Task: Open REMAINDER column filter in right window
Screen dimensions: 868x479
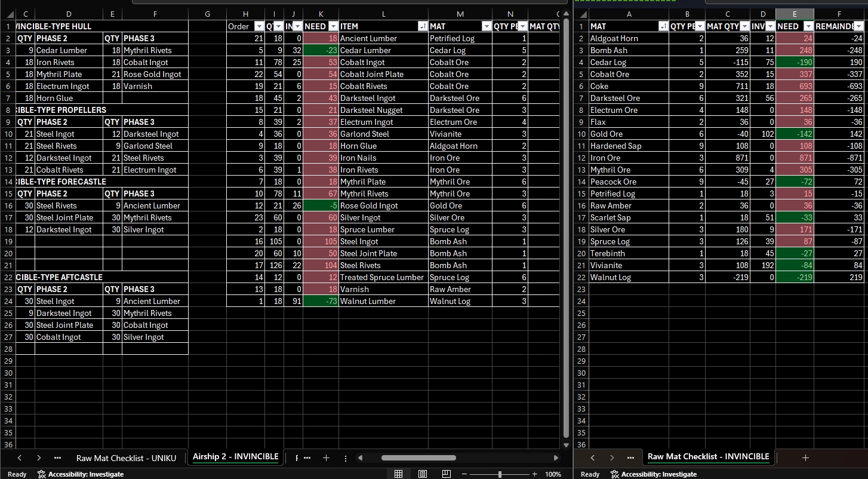Action: 858,26
